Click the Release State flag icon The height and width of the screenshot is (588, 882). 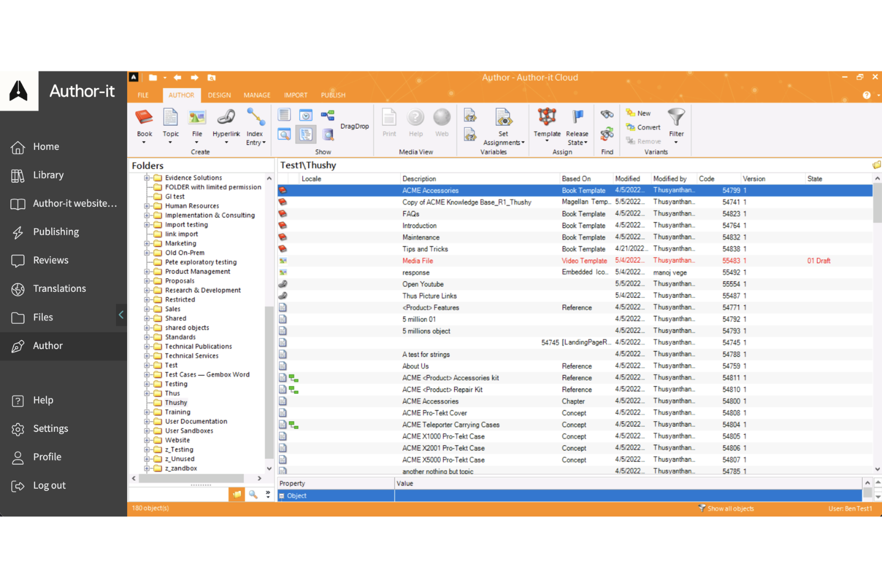point(577,117)
